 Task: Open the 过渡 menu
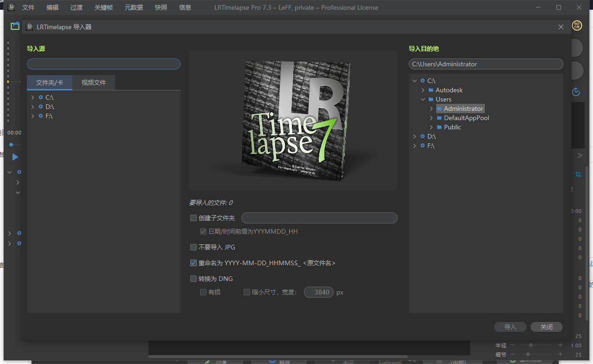(x=77, y=7)
